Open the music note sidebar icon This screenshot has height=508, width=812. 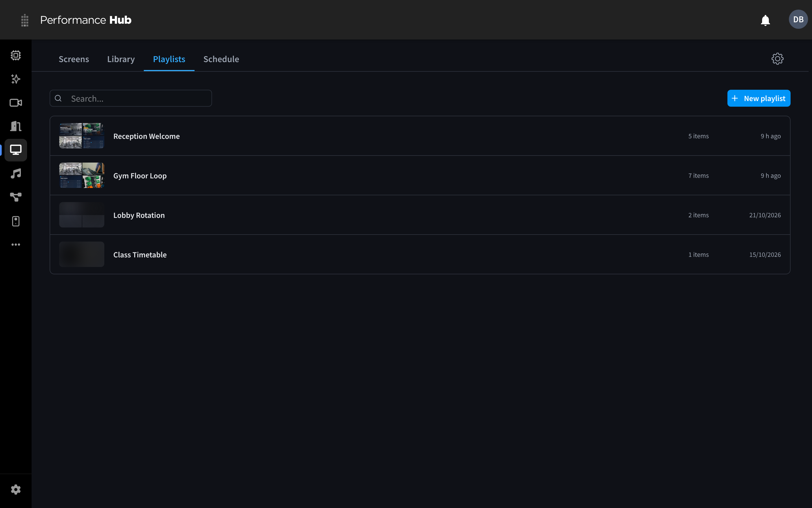point(16,174)
